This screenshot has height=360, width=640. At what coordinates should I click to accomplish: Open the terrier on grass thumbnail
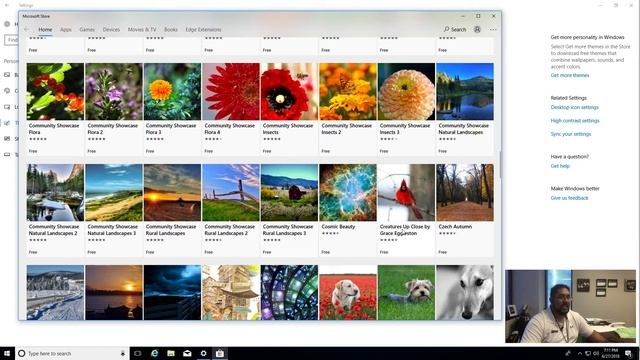click(x=406, y=292)
